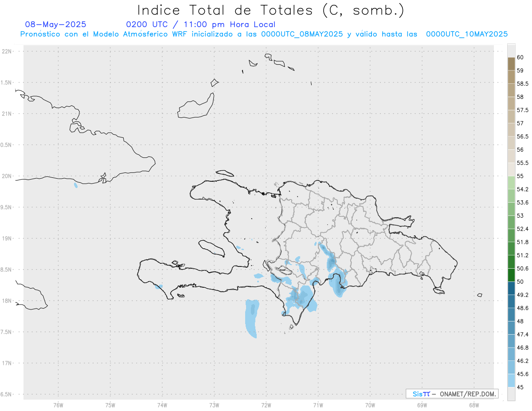Click the legend value '55'

[520, 176]
